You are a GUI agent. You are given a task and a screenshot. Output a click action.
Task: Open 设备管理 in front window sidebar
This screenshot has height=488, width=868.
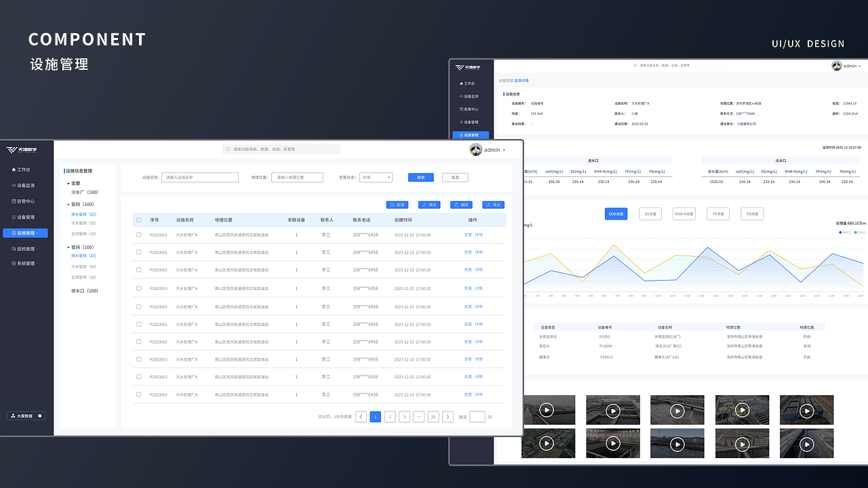coord(23,217)
